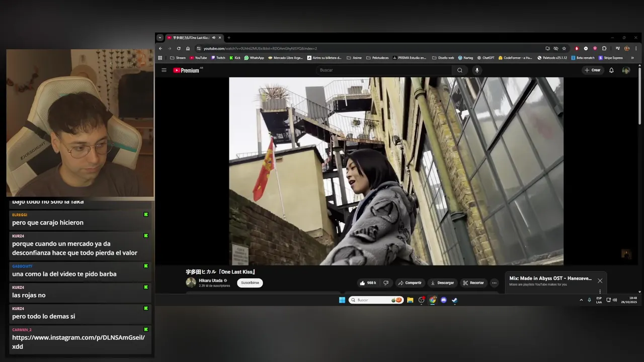Viewport: 644px width, 362px height.
Task: Open the YouTube bookmark
Action: click(198, 58)
